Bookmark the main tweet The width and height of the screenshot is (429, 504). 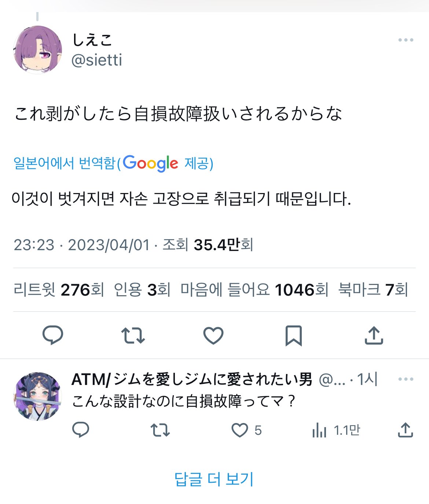pos(293,335)
